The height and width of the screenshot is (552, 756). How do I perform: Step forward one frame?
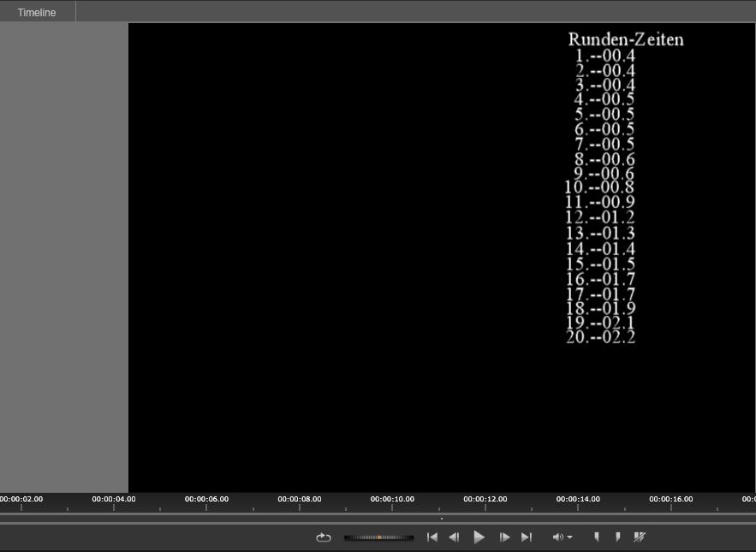pyautogui.click(x=505, y=537)
